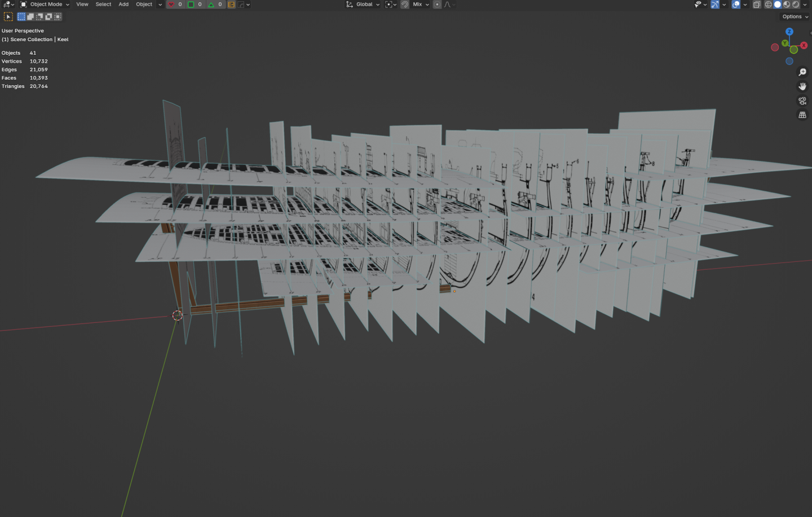Viewport: 812px width, 517px height.
Task: Expand the viewport shading options arrow
Action: (805, 4)
